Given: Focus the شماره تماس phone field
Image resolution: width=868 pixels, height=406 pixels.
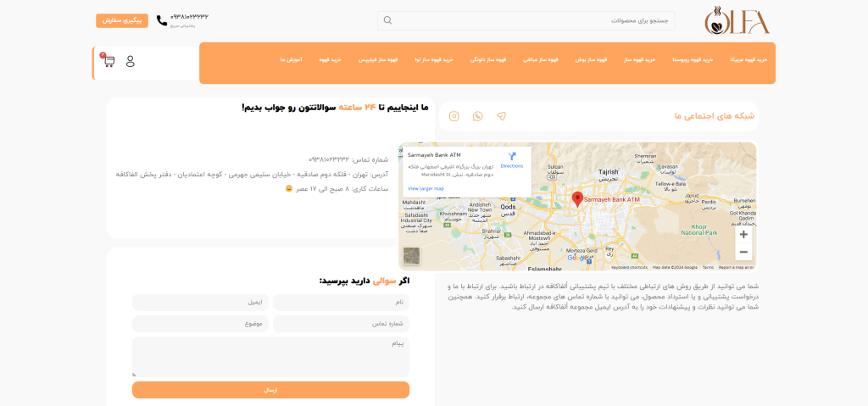Looking at the screenshot, I should coord(342,324).
